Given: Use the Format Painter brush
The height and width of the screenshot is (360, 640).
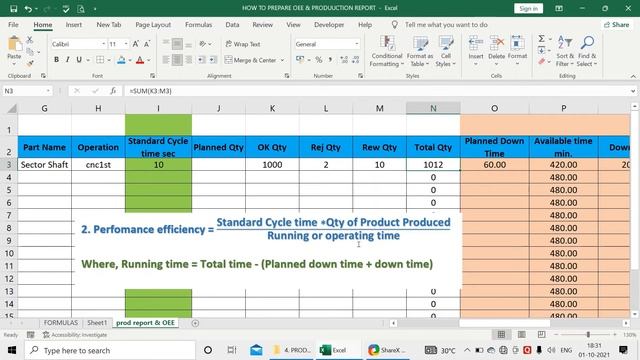Looking at the screenshot, I should 30,63.
